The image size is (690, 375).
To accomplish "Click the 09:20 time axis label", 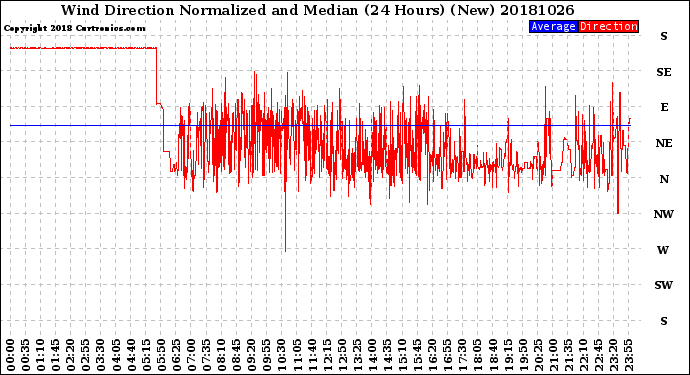I will (x=252, y=355).
